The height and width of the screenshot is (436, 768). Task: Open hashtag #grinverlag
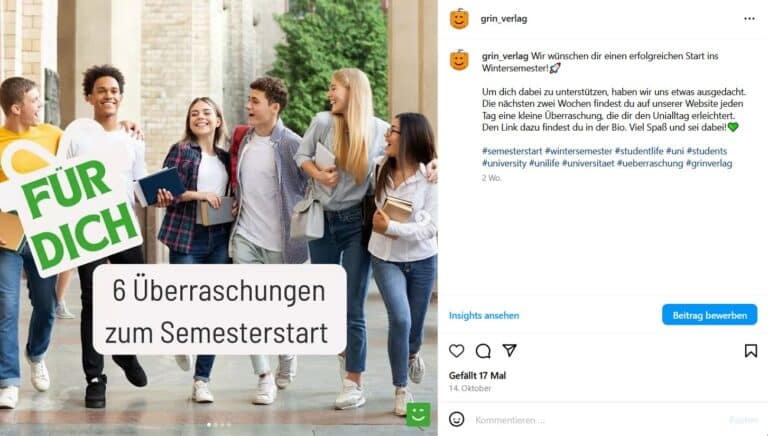[709, 163]
